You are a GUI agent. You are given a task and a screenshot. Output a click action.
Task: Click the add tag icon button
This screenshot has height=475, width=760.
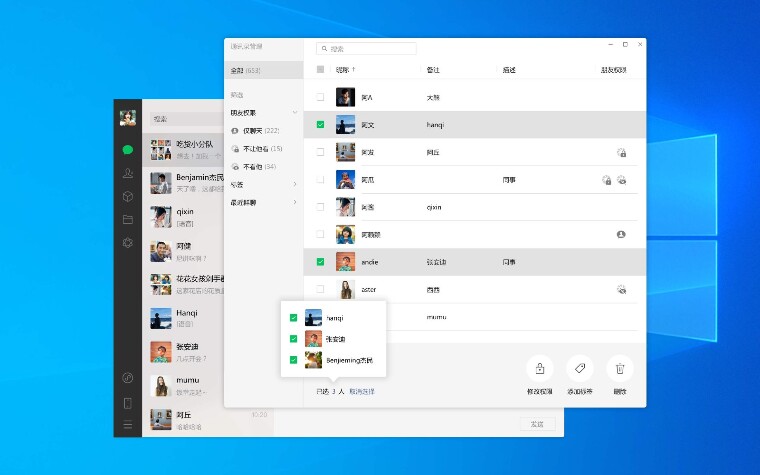(x=579, y=368)
